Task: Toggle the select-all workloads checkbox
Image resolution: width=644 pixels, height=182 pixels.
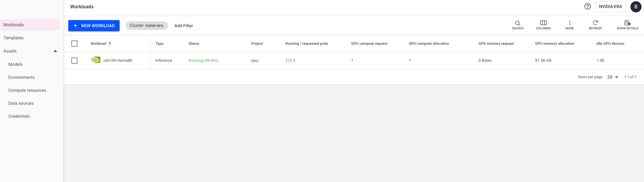Action: pos(75,44)
